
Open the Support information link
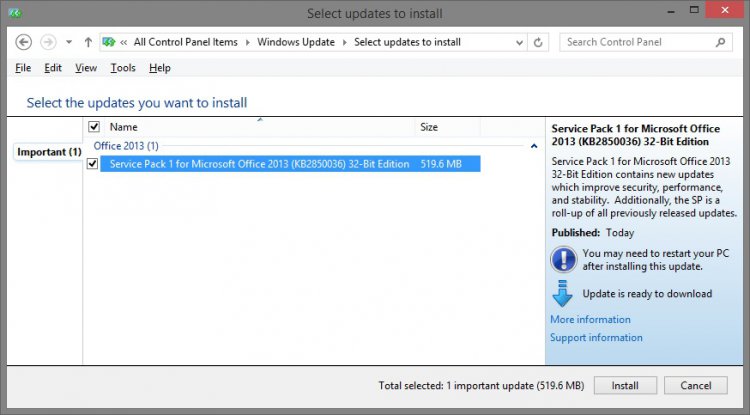[596, 338]
